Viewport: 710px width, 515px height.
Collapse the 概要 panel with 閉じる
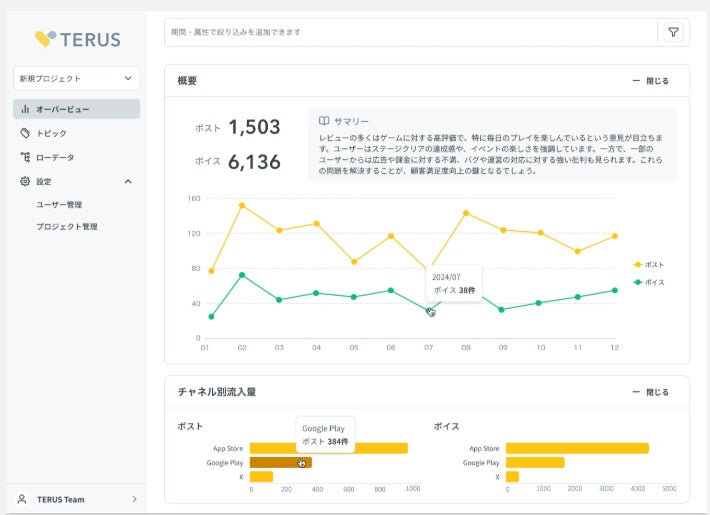(650, 81)
